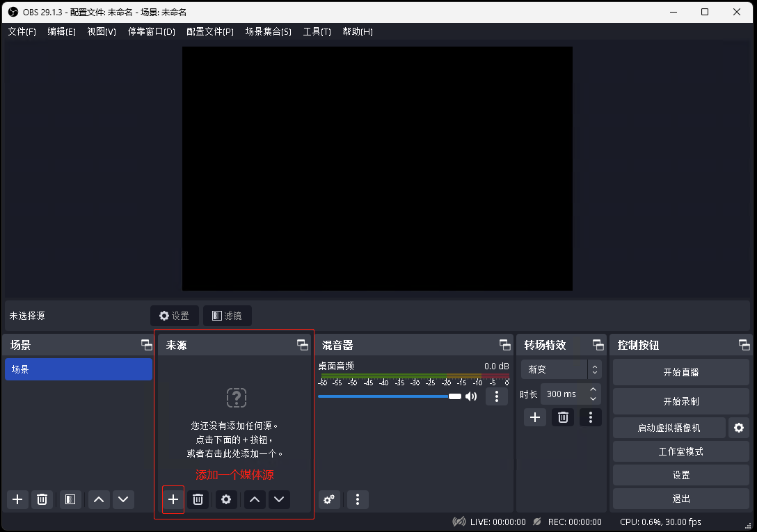Viewport: 757px width, 532px height.
Task: Remove the selected source with trash icon
Action: (x=198, y=499)
